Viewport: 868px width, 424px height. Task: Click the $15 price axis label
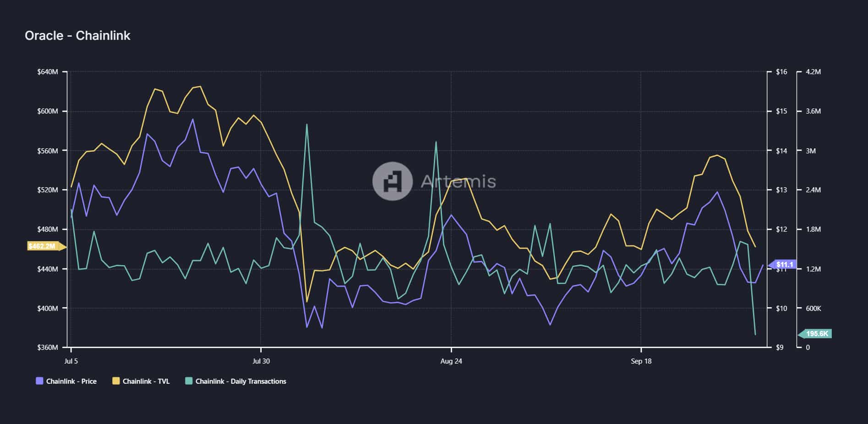(781, 111)
